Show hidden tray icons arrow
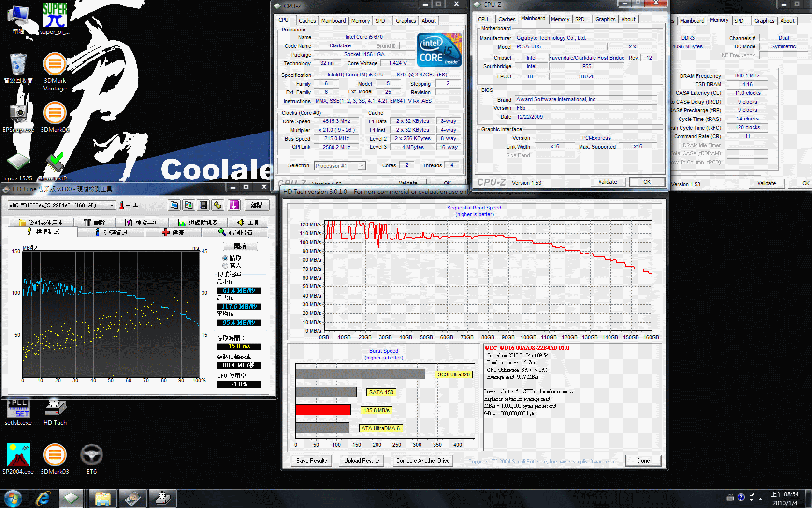 coord(760,498)
